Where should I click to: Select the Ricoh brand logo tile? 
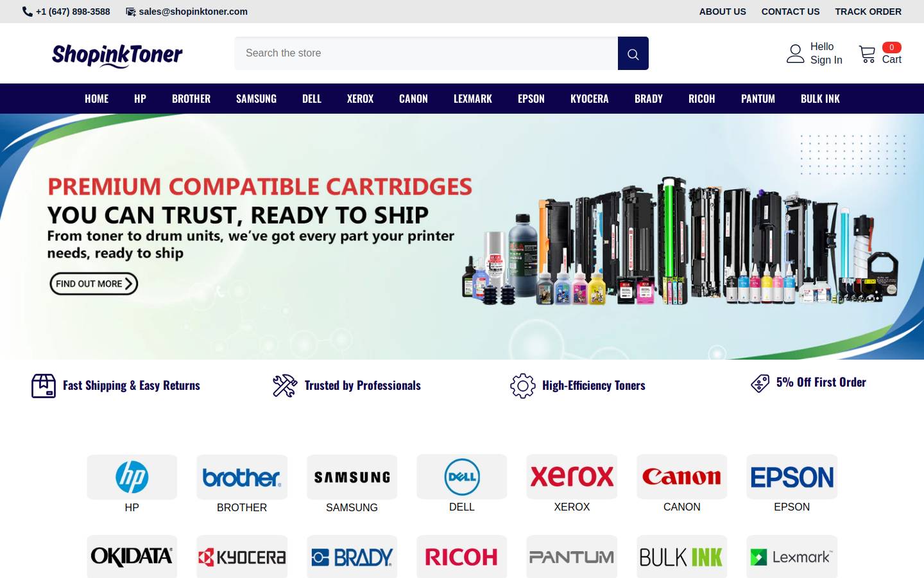(x=462, y=557)
